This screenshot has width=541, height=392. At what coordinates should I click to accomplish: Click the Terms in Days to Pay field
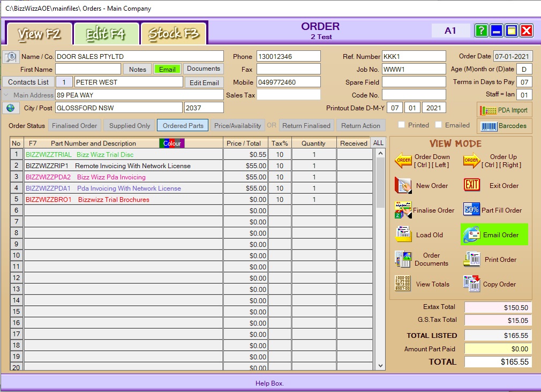tap(524, 82)
